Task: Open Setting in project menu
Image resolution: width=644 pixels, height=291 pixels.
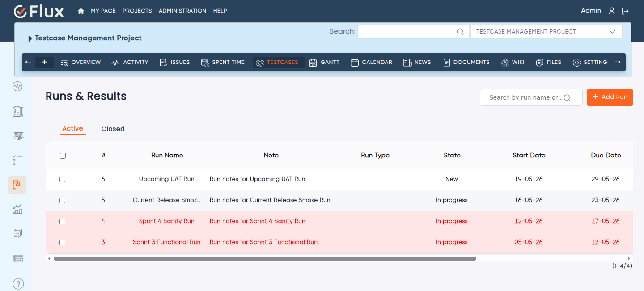Action: click(590, 62)
